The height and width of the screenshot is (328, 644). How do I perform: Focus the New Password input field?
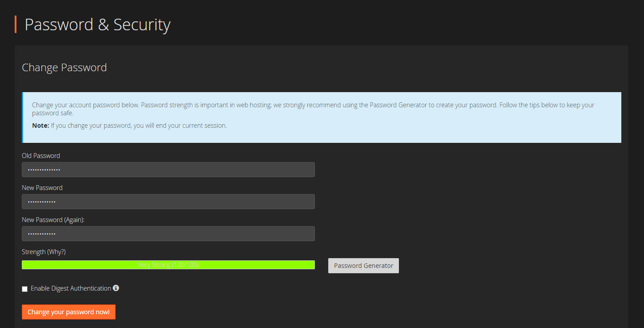coord(168,201)
